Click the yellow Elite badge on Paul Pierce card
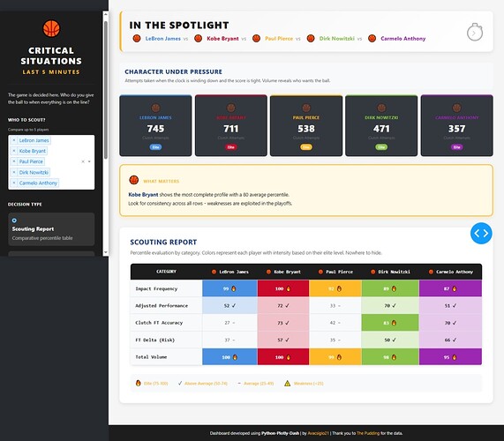This screenshot has width=504, height=441. click(306, 147)
